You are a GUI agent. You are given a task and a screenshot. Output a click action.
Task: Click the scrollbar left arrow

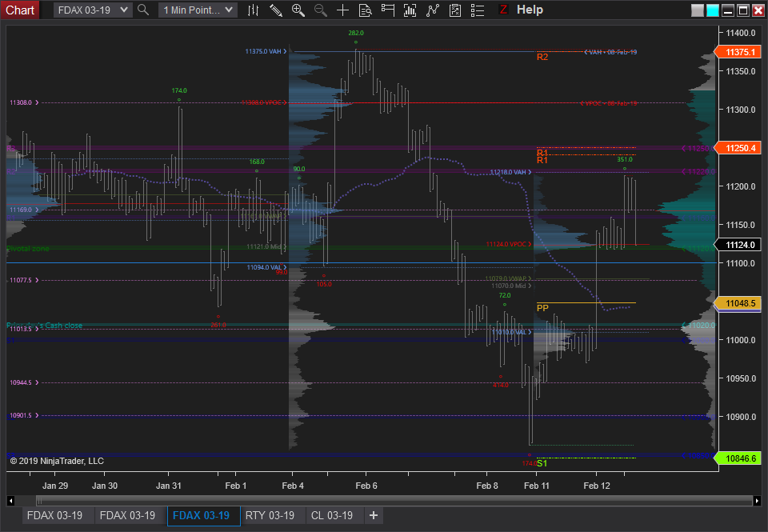10,501
